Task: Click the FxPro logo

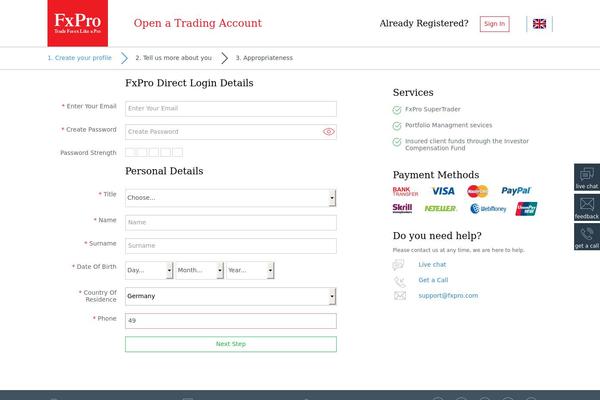Action: pos(78,23)
